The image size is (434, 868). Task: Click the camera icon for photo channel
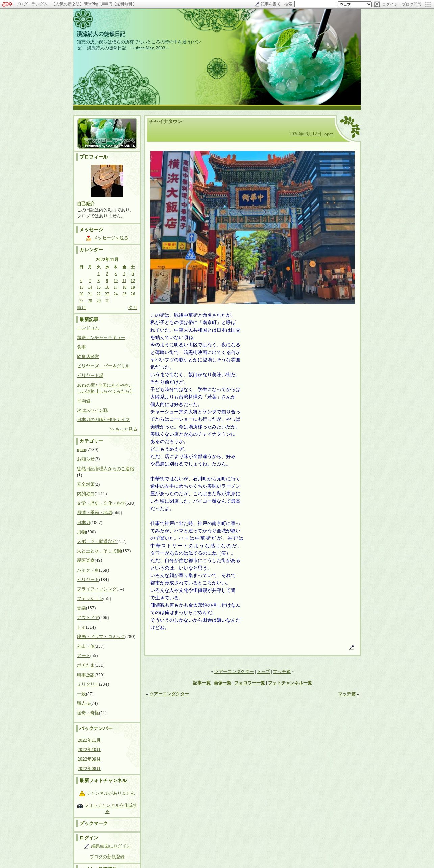point(80,806)
